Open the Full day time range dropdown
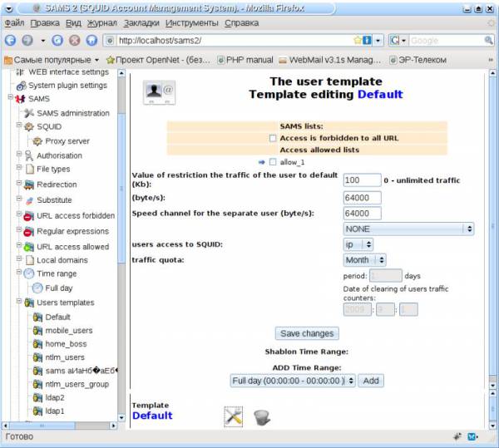 [x=293, y=381]
